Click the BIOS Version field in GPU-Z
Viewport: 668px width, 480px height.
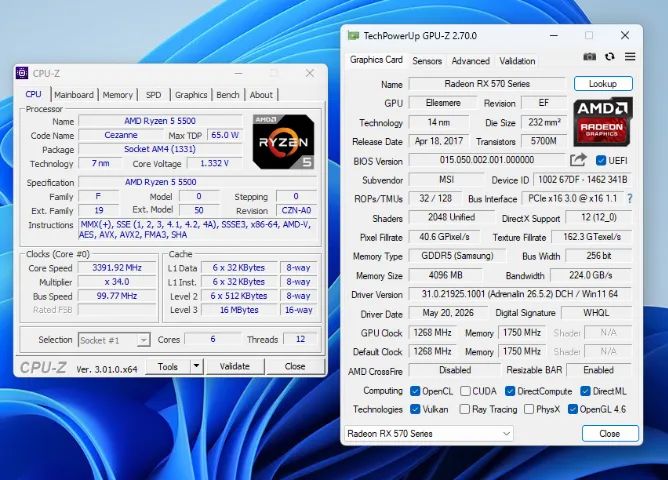[487, 160]
